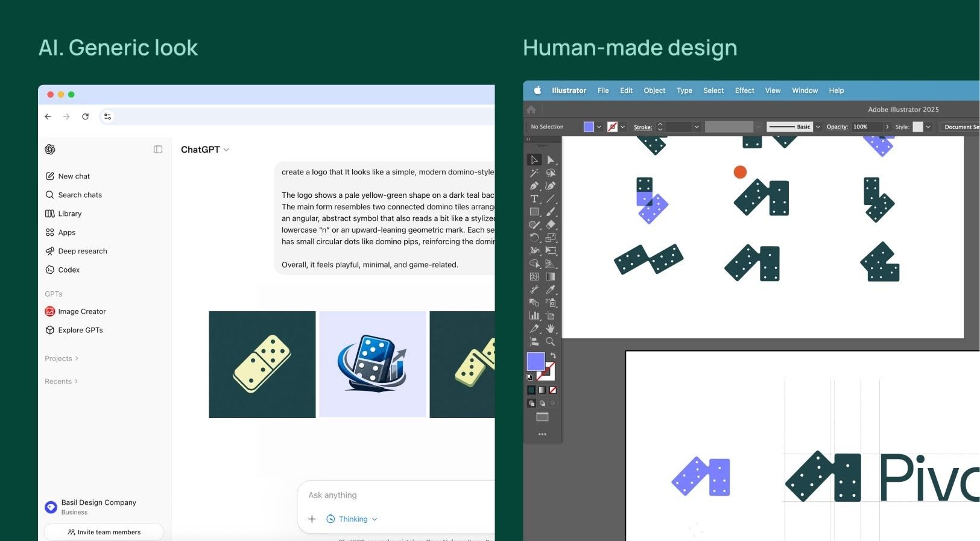This screenshot has height=541, width=980.
Task: Swap fill and stroke colors
Action: [x=553, y=356]
